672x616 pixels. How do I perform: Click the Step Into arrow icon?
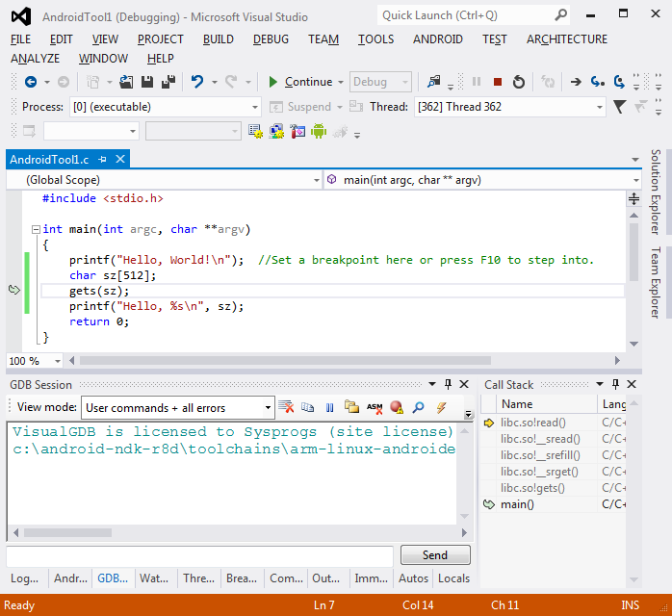[597, 82]
